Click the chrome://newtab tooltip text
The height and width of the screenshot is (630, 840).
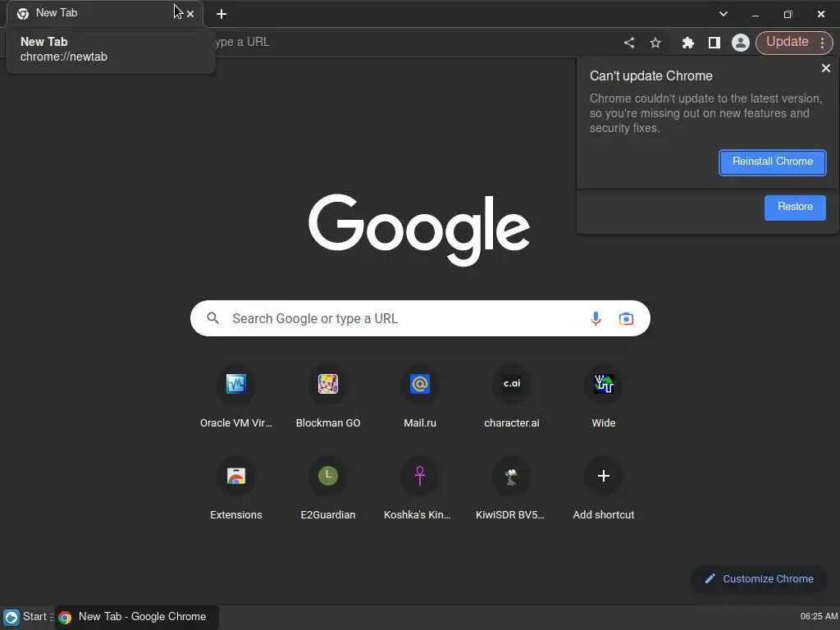pos(64,57)
